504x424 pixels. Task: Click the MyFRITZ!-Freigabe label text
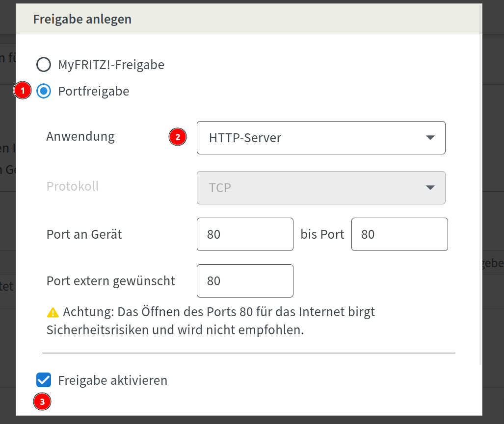pos(111,65)
